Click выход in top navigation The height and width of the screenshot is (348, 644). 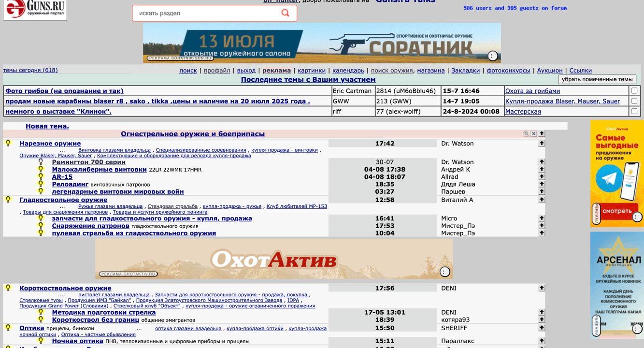246,71
